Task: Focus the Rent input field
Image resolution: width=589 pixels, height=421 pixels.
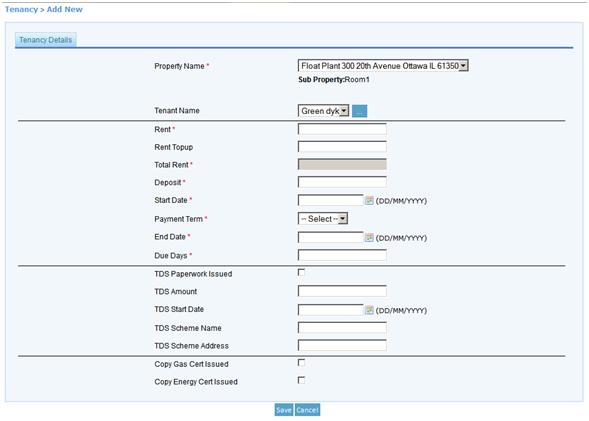Action: [x=342, y=129]
